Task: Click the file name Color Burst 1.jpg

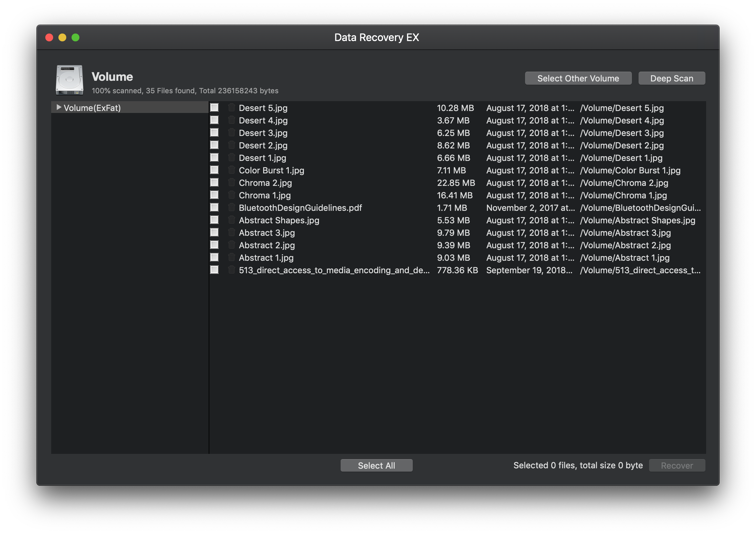Action: pos(271,171)
